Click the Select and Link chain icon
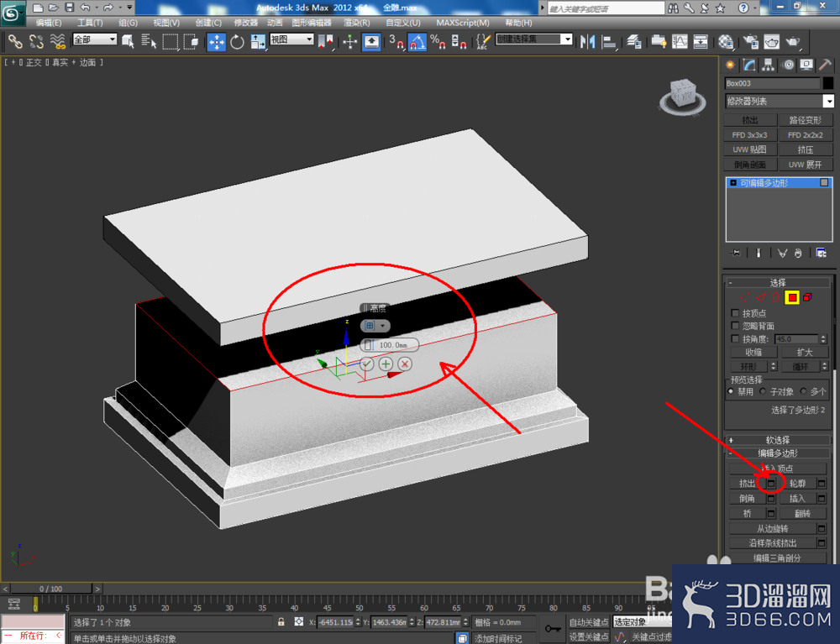Viewport: 840px width, 644px height. point(15,41)
